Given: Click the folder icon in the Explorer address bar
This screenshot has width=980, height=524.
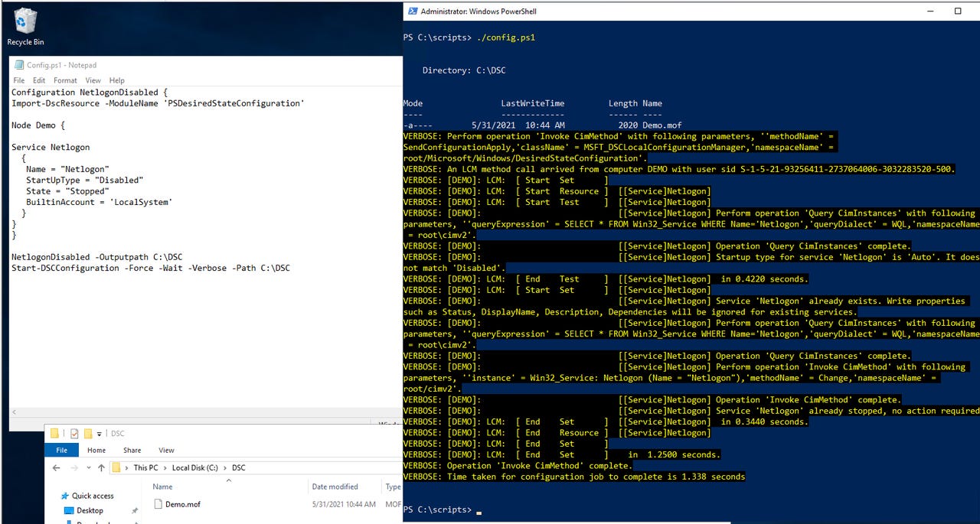Looking at the screenshot, I should tap(117, 467).
